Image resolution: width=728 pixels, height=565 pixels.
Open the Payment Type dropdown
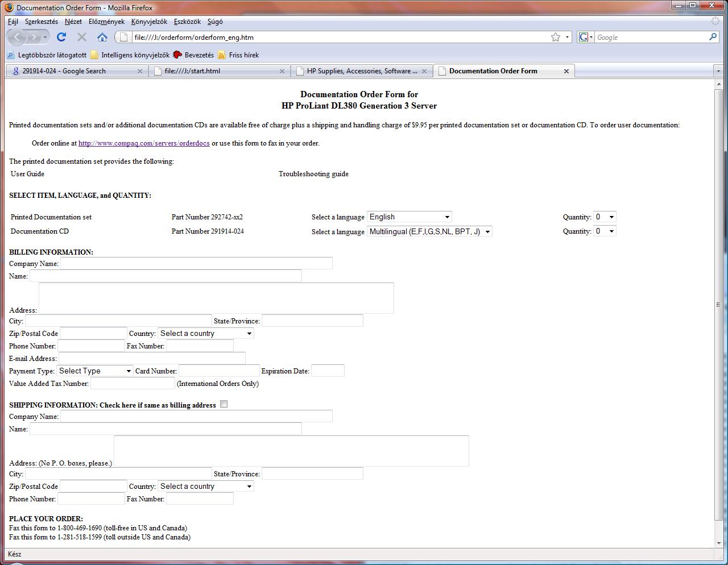point(95,371)
